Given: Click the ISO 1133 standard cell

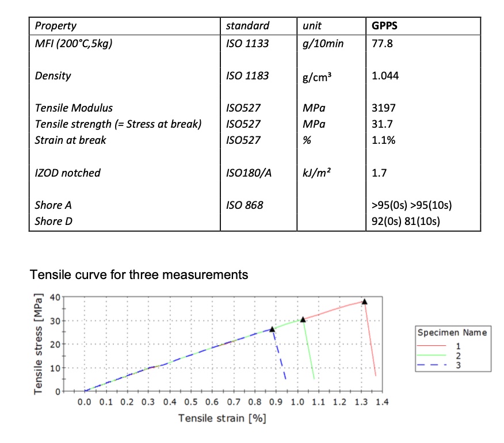Looking at the screenshot, I should [x=247, y=43].
